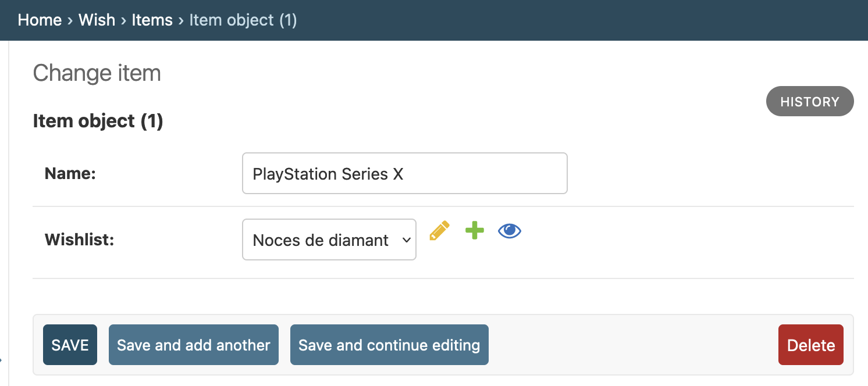Open the Wish app breadcrumb link

point(97,20)
